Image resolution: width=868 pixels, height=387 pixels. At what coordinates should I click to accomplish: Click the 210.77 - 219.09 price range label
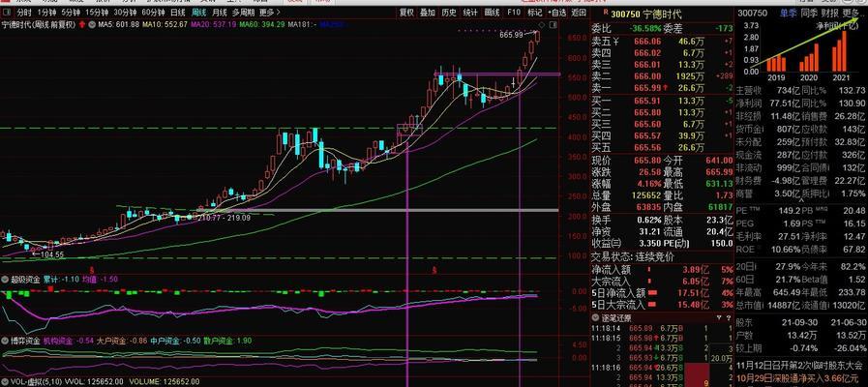[224, 218]
